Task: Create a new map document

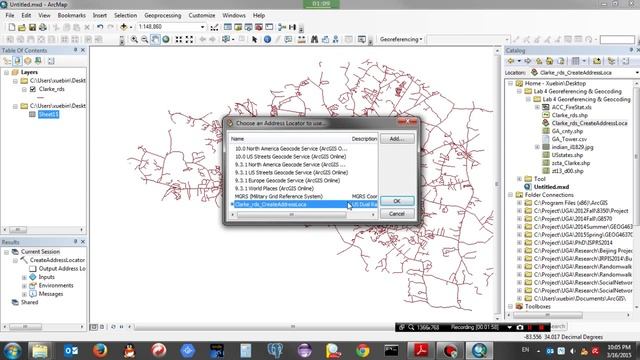Action: 11,27
